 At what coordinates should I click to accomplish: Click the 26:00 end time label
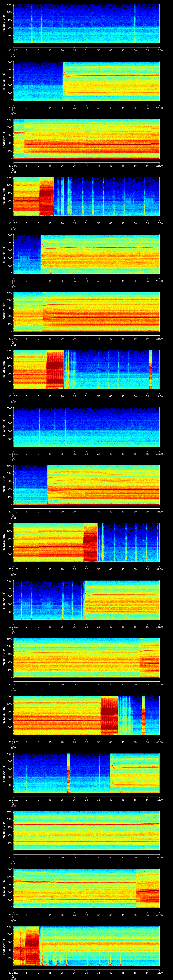pyautogui.click(x=159, y=223)
